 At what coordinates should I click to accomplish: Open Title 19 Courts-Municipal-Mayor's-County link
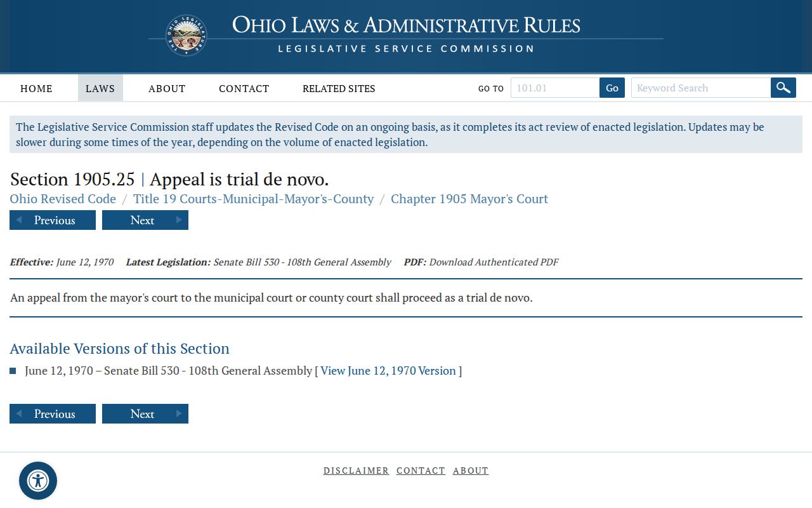(x=253, y=199)
